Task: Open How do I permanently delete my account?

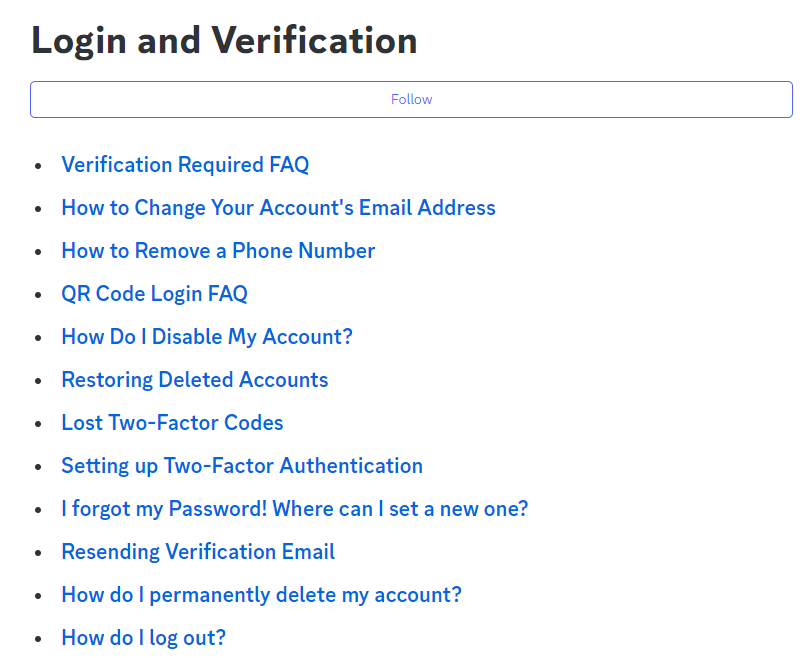Action: [262, 595]
